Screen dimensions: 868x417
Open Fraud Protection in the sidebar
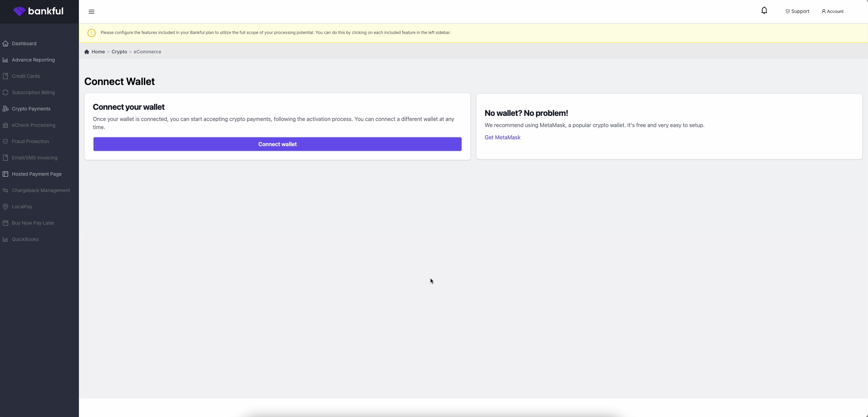30,141
